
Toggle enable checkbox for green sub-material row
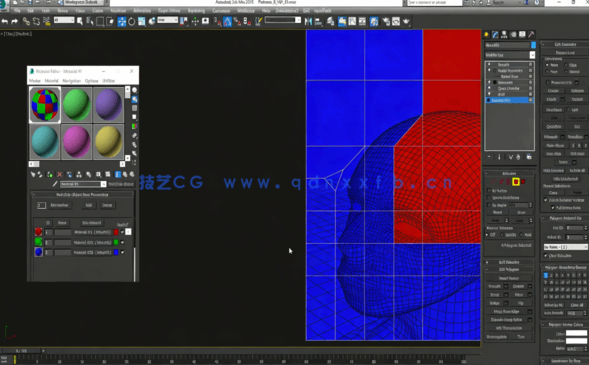pyautogui.click(x=122, y=242)
